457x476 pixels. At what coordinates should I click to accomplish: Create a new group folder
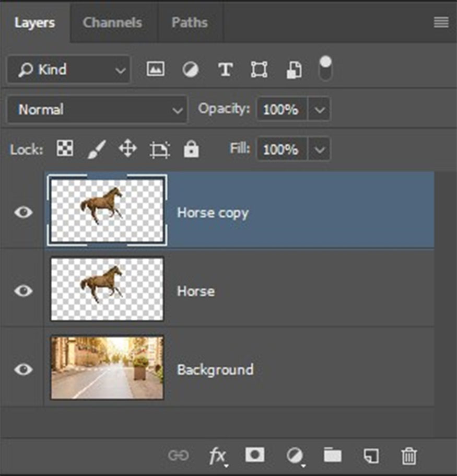[332, 456]
